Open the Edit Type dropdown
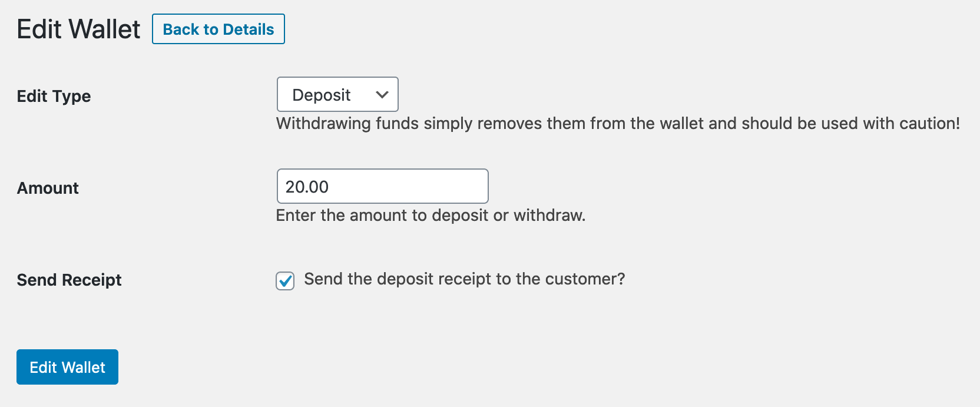The width and height of the screenshot is (980, 407). tap(337, 94)
